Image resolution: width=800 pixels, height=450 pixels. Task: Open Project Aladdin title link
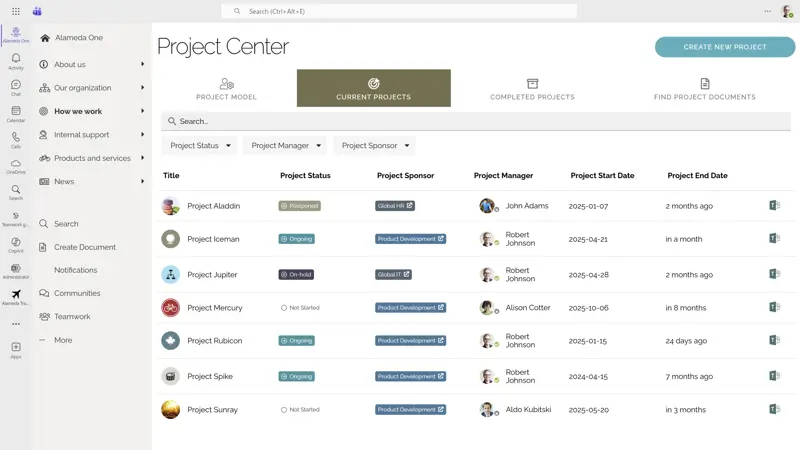point(213,206)
